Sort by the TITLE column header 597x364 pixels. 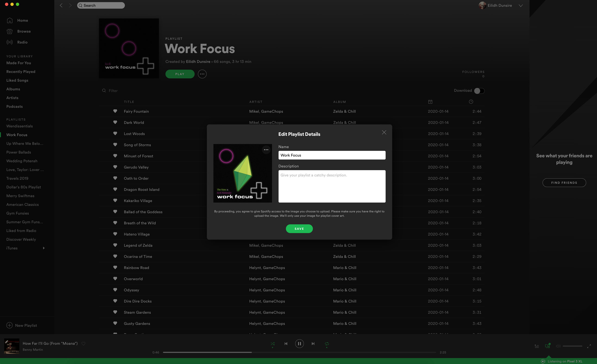(129, 102)
